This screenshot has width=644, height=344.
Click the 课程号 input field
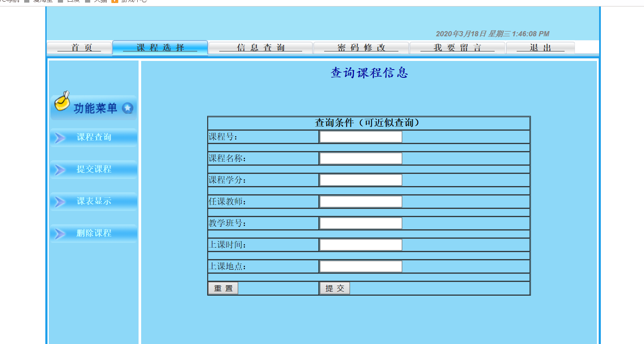[360, 137]
